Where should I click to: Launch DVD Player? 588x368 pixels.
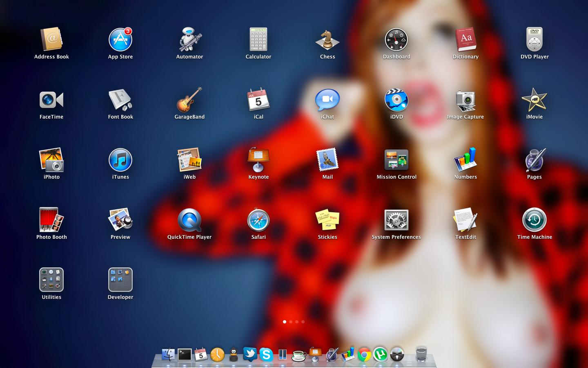click(x=535, y=39)
